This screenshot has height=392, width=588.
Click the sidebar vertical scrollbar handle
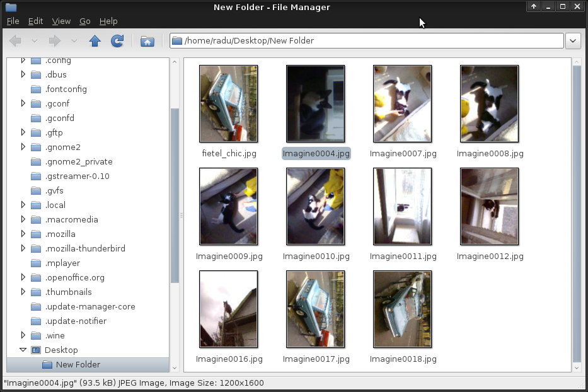pos(175,195)
